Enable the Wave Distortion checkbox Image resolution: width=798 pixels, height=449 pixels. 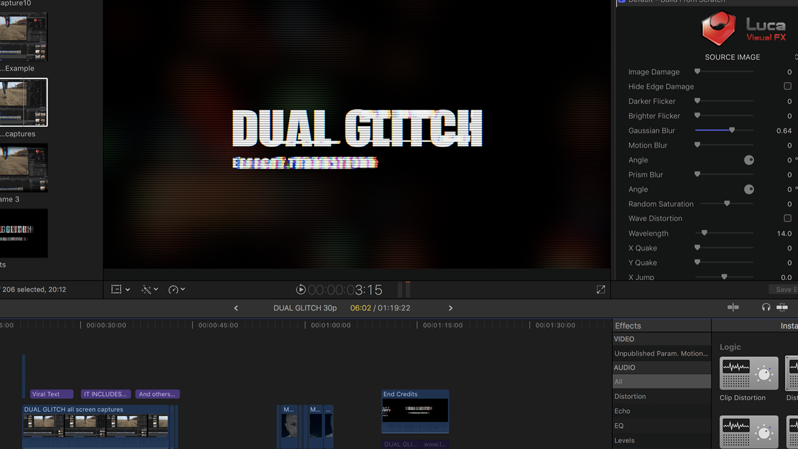click(787, 218)
